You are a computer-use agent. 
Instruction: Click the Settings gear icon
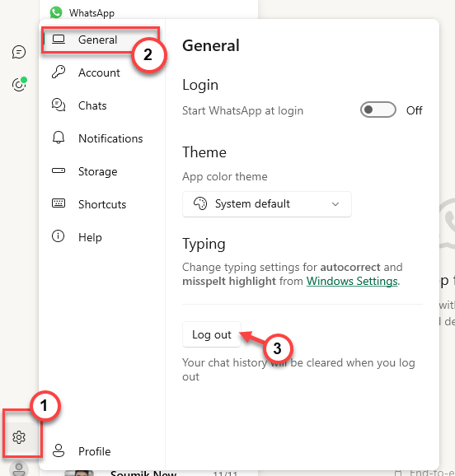point(19,437)
